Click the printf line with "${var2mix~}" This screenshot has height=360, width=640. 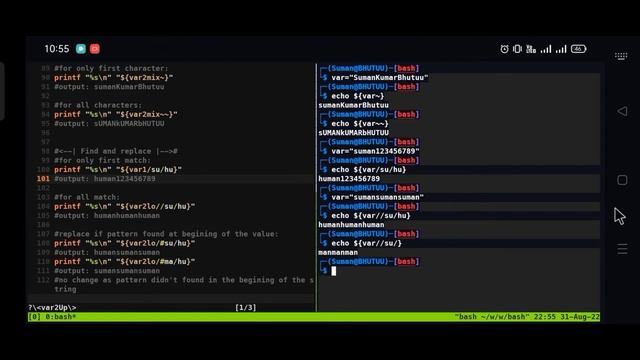click(x=113, y=78)
